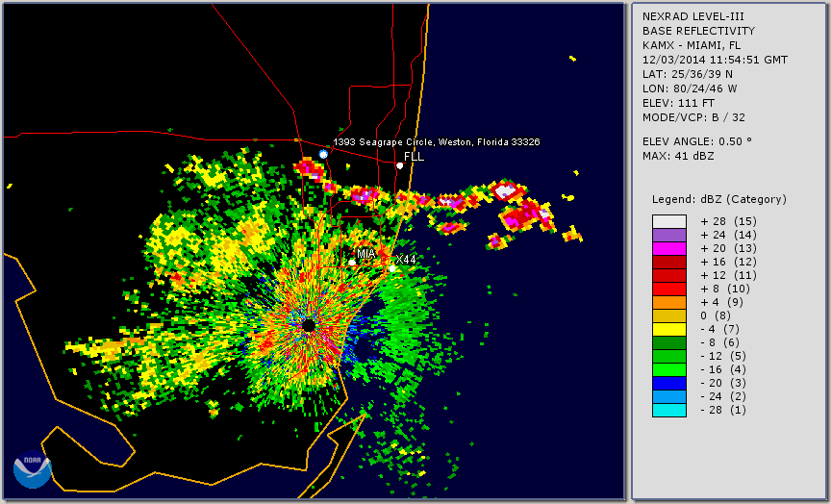
Task: Select the -20 (3) blue legend swatch
Action: coord(669,384)
